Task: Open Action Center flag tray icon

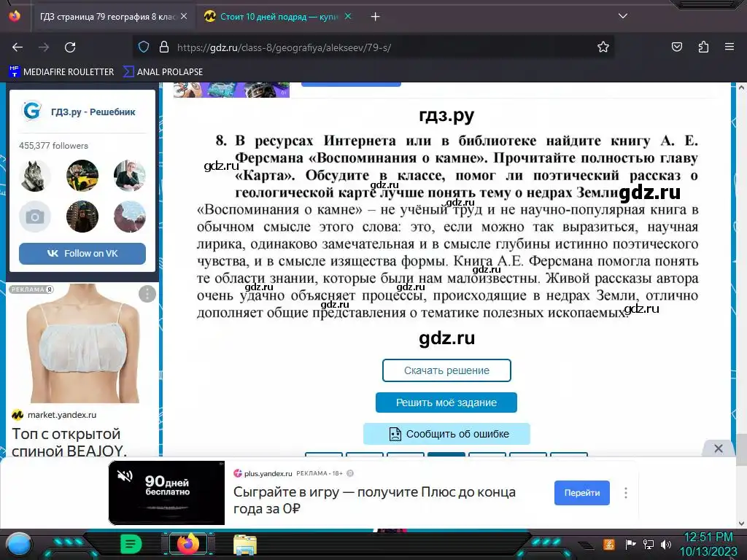Action: [631, 544]
